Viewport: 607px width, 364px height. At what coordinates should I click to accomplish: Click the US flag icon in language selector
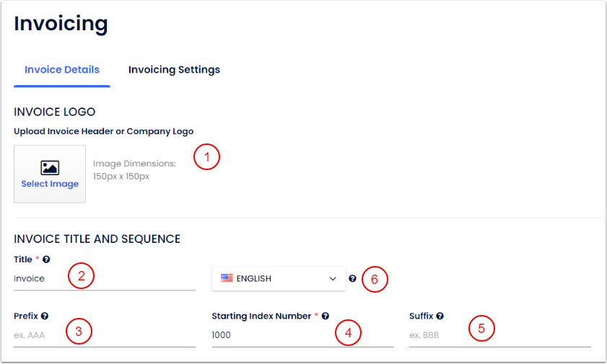pyautogui.click(x=227, y=278)
